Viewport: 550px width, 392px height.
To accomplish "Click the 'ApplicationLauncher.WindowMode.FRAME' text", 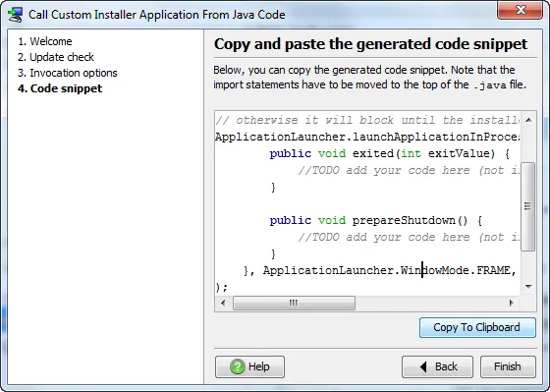I will coord(387,270).
